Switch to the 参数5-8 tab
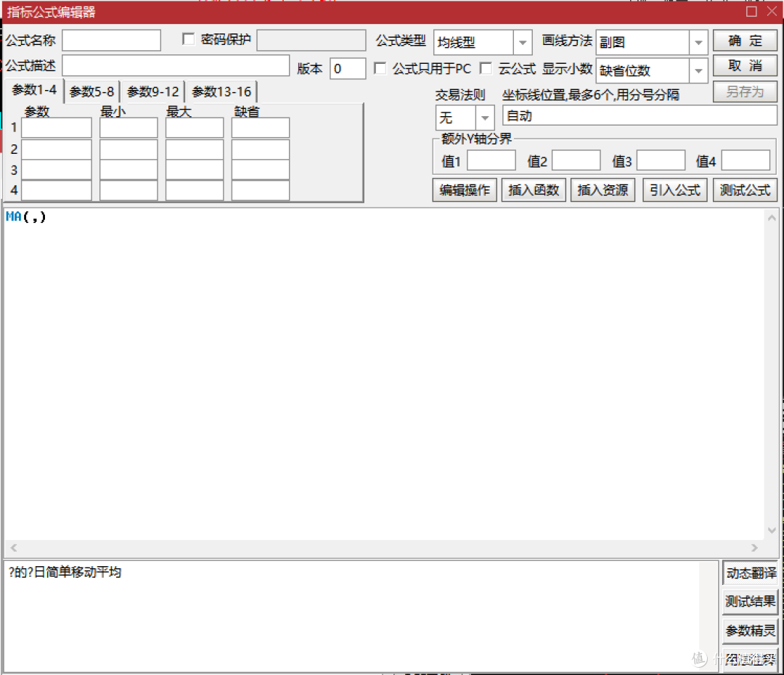784x675 pixels. pyautogui.click(x=91, y=92)
